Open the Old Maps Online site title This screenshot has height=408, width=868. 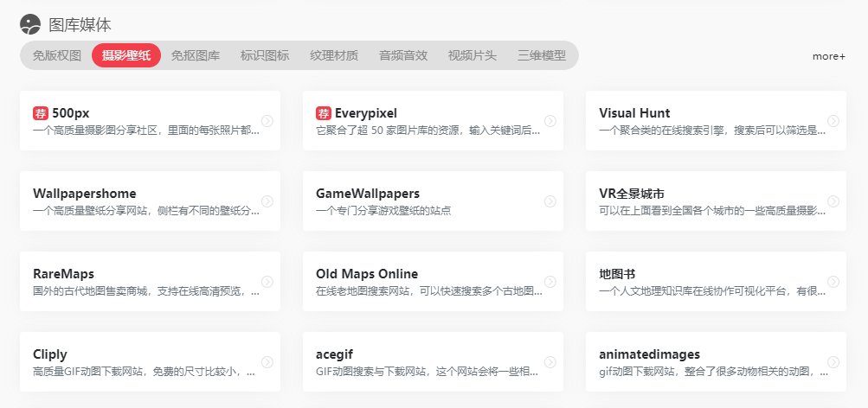click(367, 274)
